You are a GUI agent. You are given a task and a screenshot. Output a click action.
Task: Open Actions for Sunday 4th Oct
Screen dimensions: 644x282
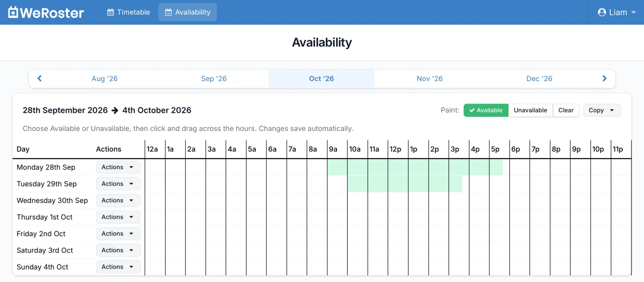118,267
